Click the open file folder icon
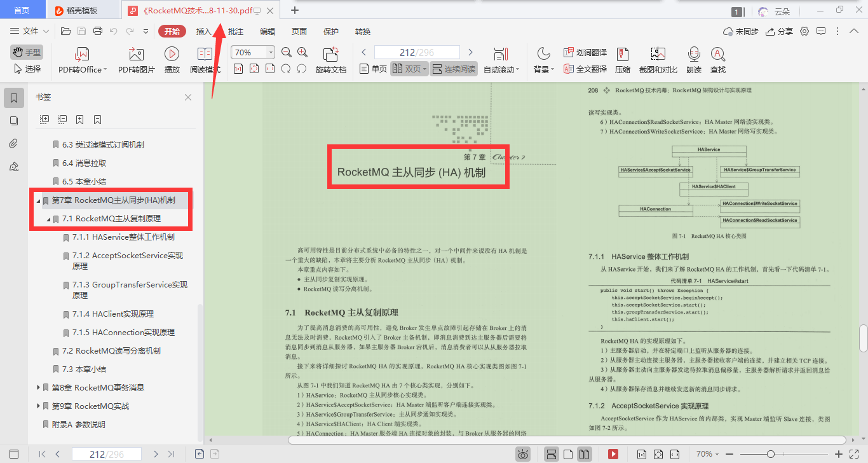Screen dimensions: 868x463 [65, 31]
